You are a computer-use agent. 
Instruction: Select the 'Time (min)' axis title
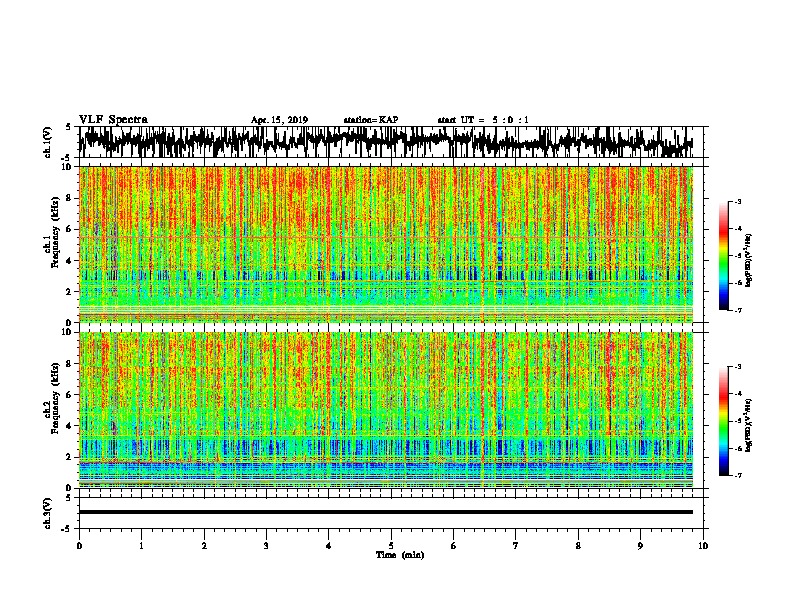tap(400, 555)
